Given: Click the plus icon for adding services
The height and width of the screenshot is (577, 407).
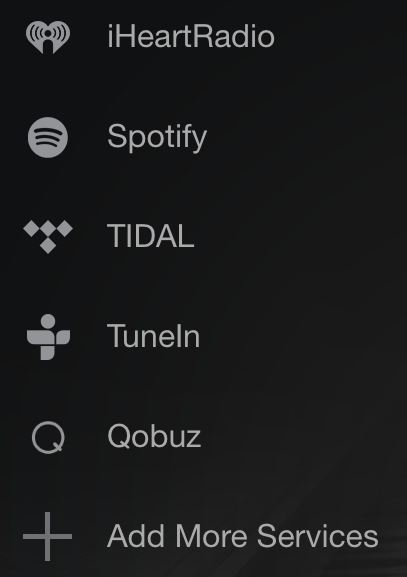Looking at the screenshot, I should pyautogui.click(x=47, y=537).
